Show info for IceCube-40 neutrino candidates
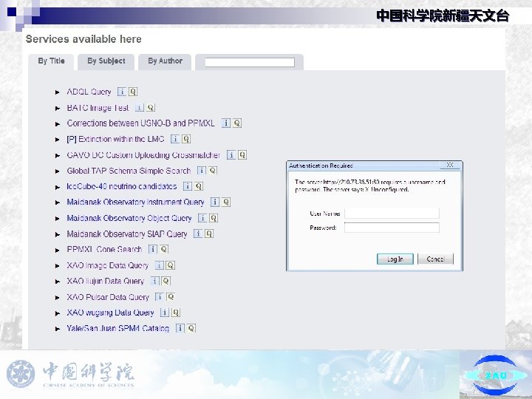The width and height of the screenshot is (532, 399). click(x=188, y=186)
